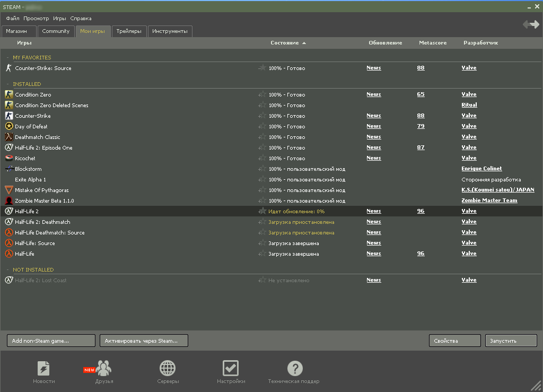Open the Техническая поддер question icon
Viewport: 543px width, 392px height.
click(295, 368)
